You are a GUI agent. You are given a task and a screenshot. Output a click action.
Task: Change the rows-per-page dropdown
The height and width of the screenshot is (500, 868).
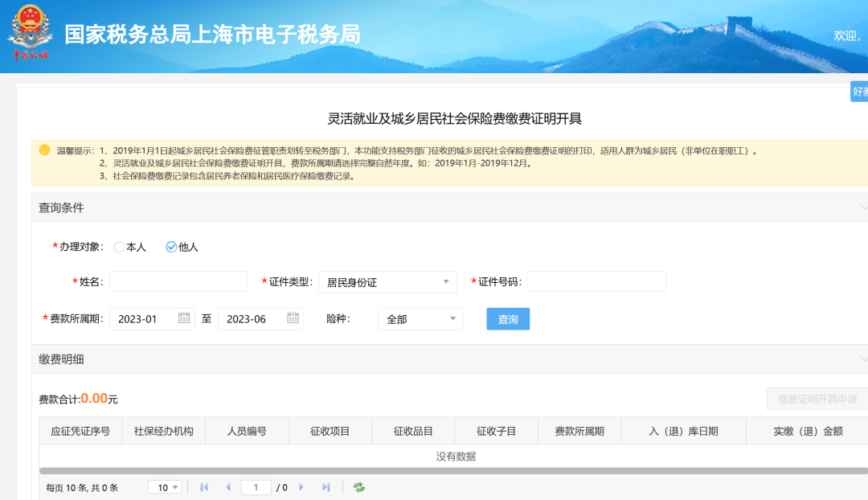pos(165,487)
